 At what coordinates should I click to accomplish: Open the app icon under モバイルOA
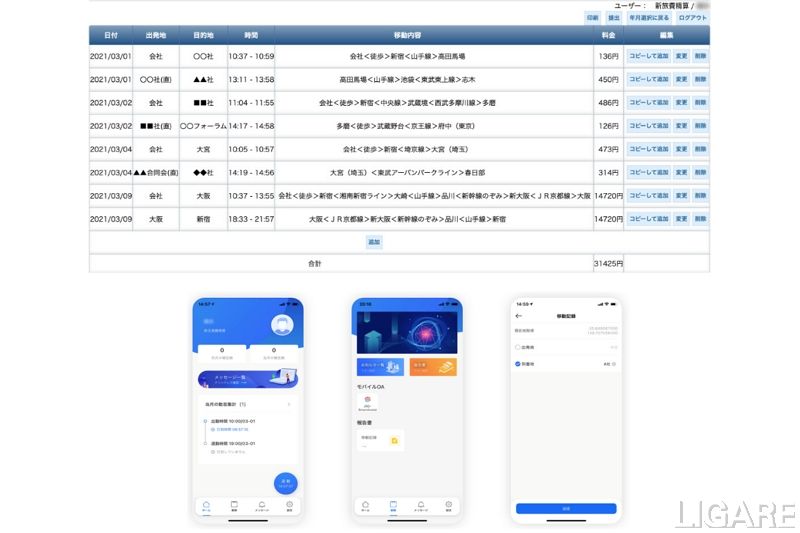(x=367, y=401)
